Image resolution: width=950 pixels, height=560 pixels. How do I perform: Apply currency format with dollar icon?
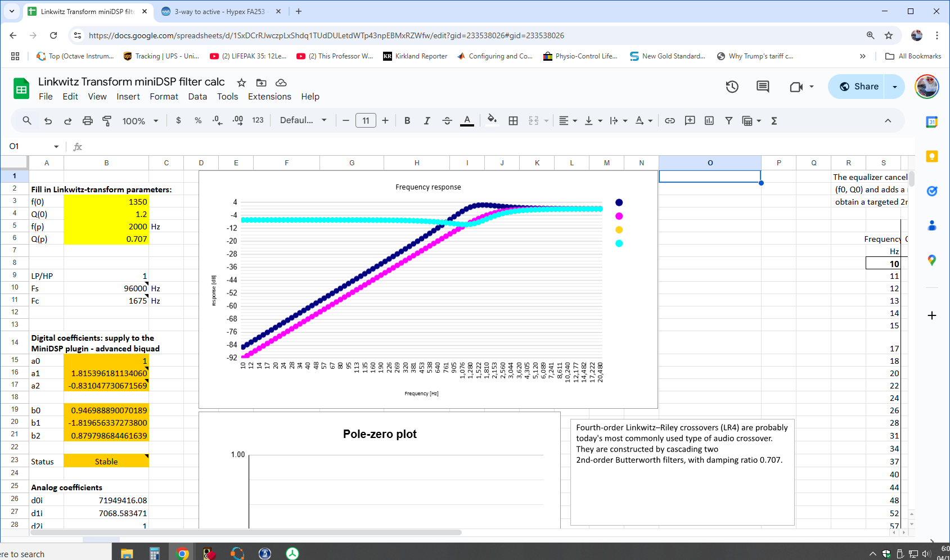coord(178,120)
